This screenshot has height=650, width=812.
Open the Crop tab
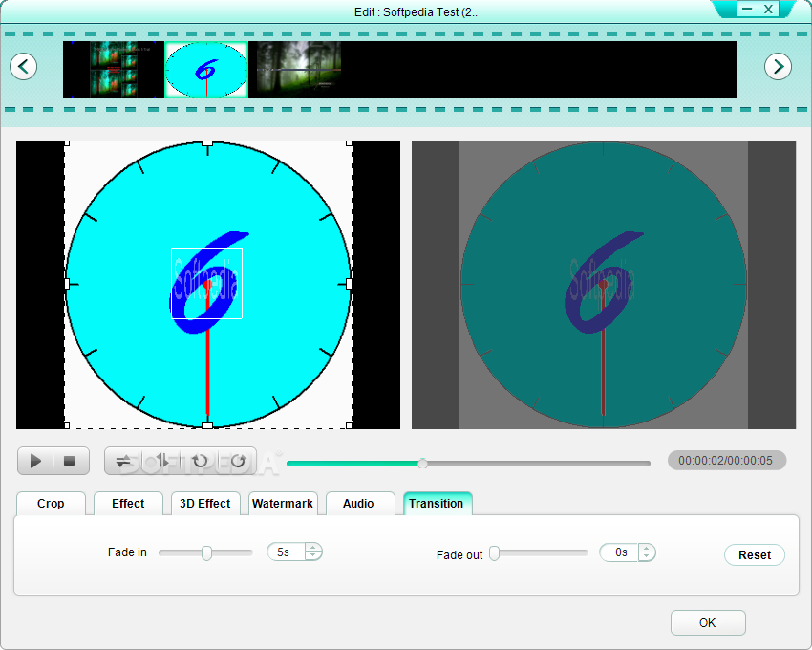51,504
